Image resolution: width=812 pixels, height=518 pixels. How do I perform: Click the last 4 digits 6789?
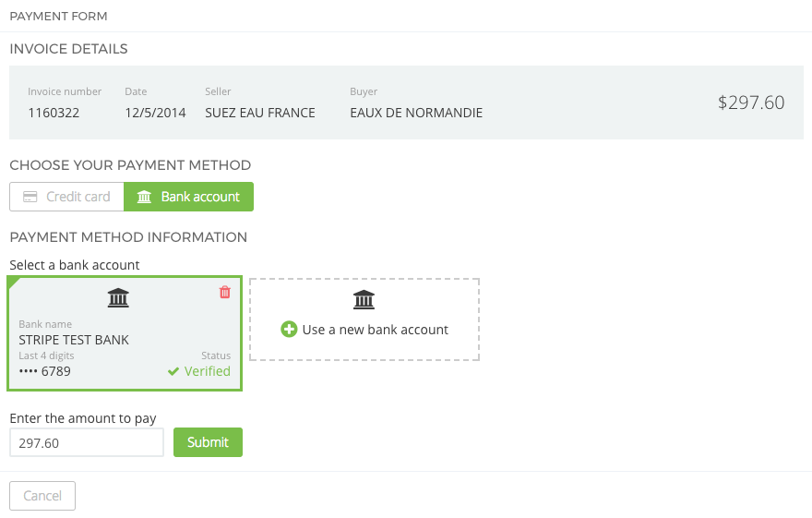55,371
